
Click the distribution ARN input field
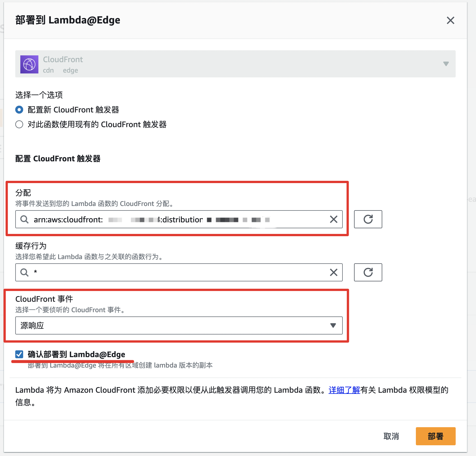pyautogui.click(x=179, y=219)
